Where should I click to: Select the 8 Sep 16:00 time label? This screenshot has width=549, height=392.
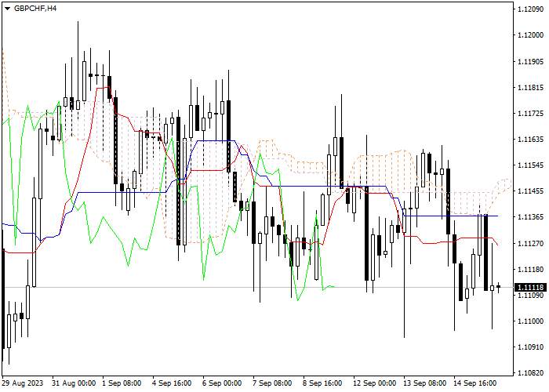tap(322, 383)
